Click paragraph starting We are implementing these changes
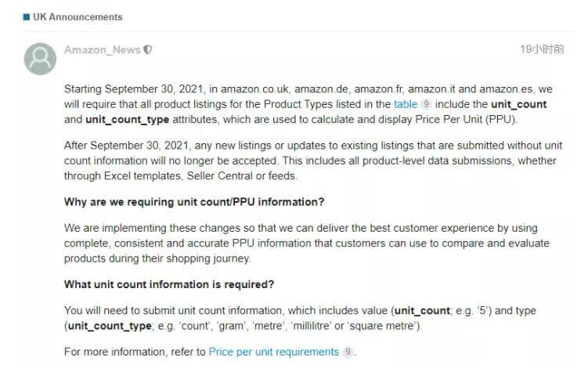 pyautogui.click(x=307, y=243)
